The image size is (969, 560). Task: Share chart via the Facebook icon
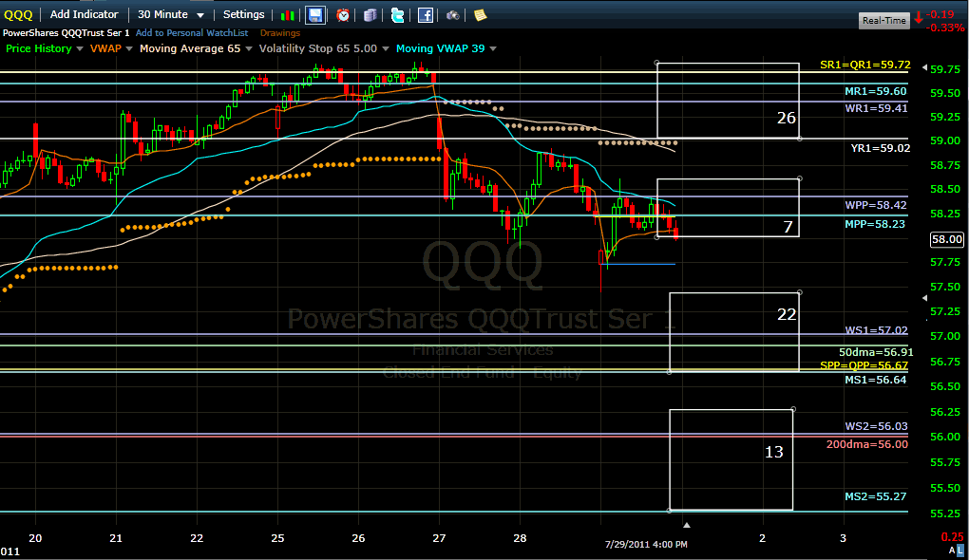pos(426,15)
